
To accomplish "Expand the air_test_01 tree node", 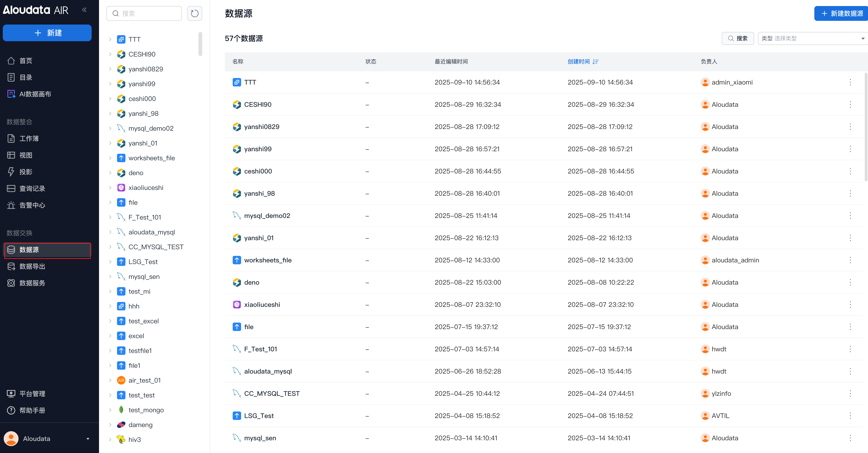I will pyautogui.click(x=110, y=380).
